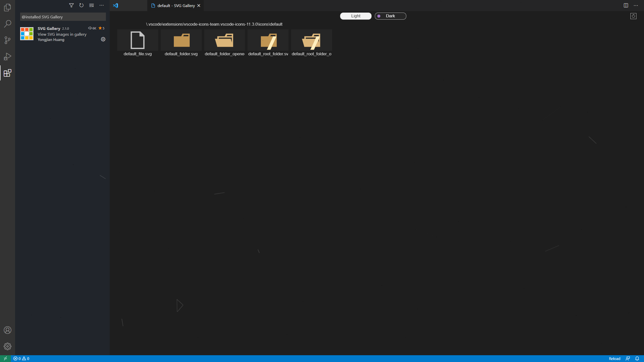Image resolution: width=644 pixels, height=362 pixels.
Task: Select the SVG Gallery extension entry
Action: point(62,34)
